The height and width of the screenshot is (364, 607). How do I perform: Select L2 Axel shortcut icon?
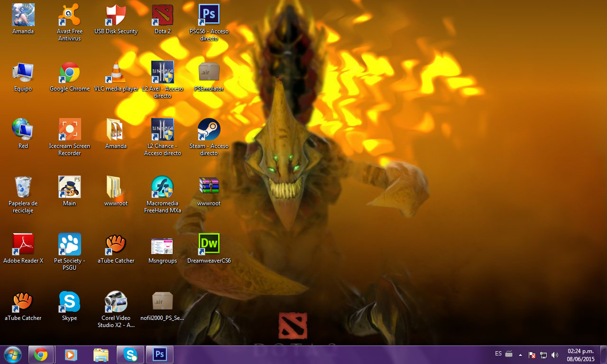(x=162, y=73)
